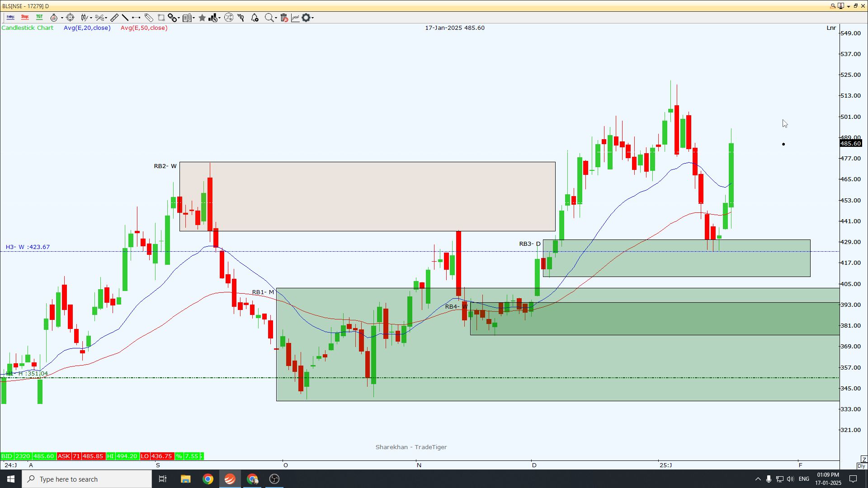Click the delete drawings trash icon
This screenshot has height=488, width=868.
(284, 18)
